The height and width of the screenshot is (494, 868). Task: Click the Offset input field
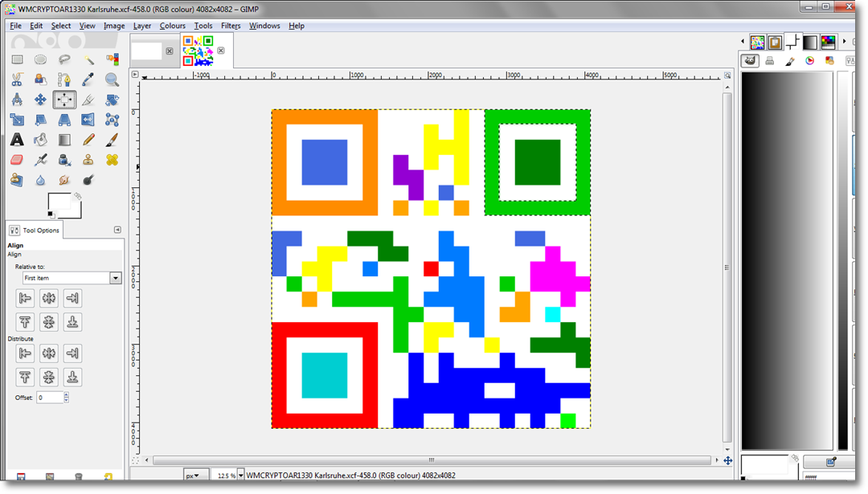(50, 397)
